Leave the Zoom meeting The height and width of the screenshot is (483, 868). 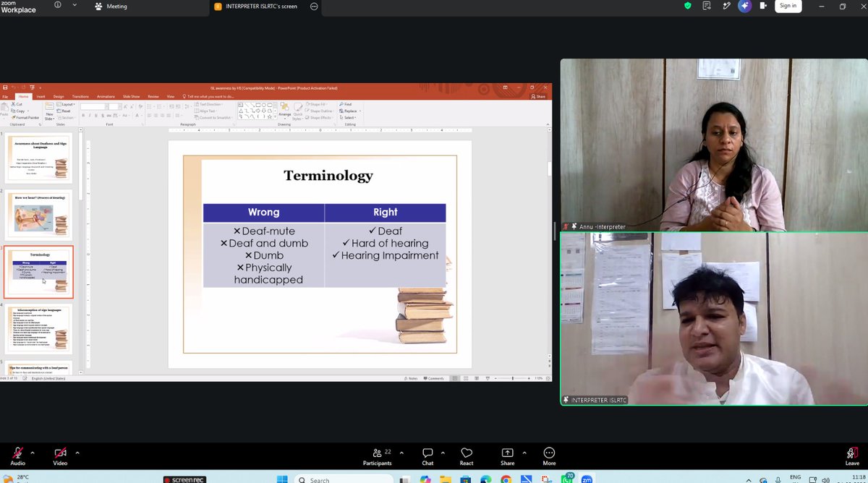(x=852, y=456)
